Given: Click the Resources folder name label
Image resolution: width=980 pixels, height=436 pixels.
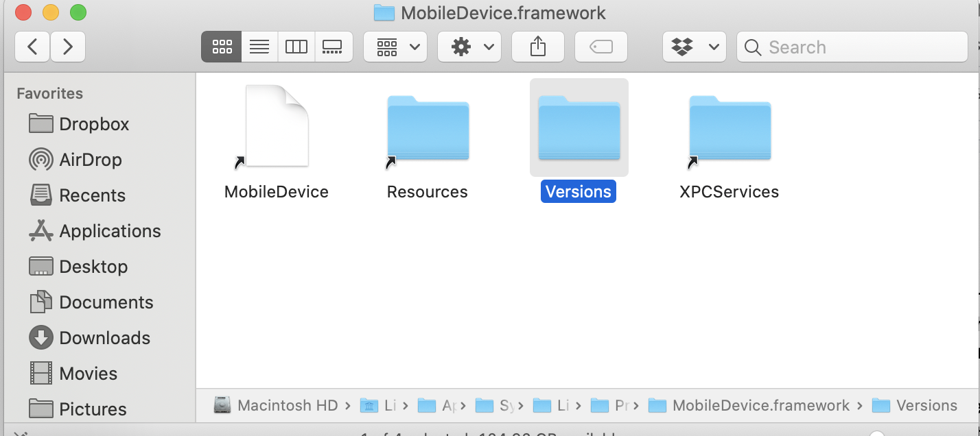Looking at the screenshot, I should tap(428, 192).
